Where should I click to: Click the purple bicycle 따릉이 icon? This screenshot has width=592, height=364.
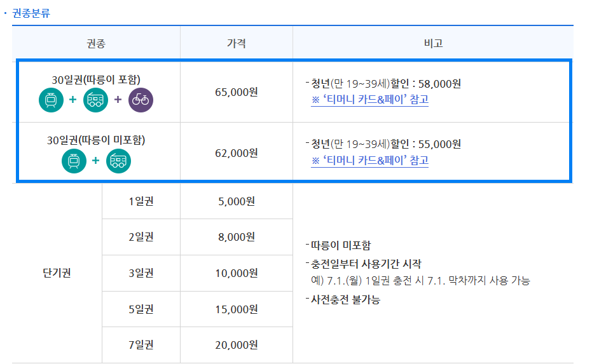tap(141, 100)
